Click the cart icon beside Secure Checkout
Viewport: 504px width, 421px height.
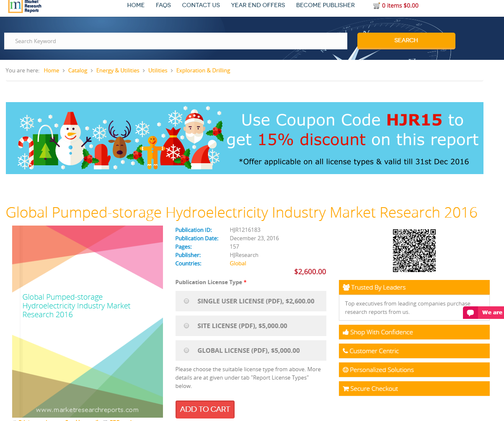pos(346,389)
